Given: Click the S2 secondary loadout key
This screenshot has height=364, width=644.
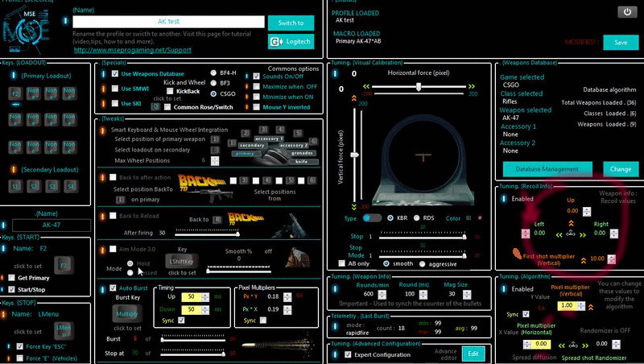Looking at the screenshot, I should tap(34, 187).
